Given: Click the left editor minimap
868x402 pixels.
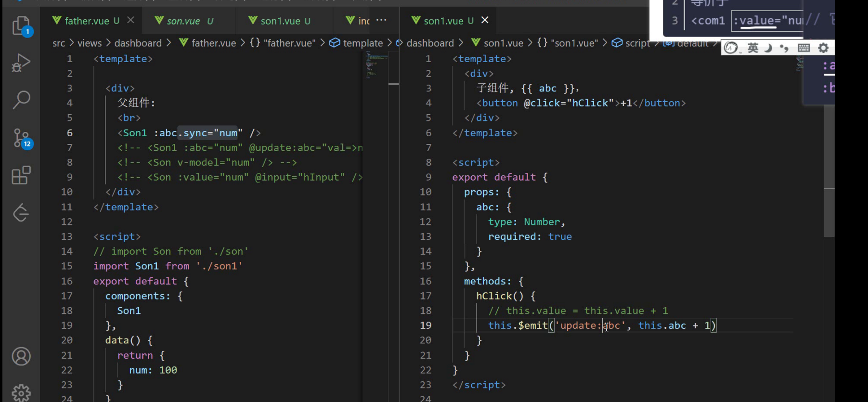Looking at the screenshot, I should 376,65.
